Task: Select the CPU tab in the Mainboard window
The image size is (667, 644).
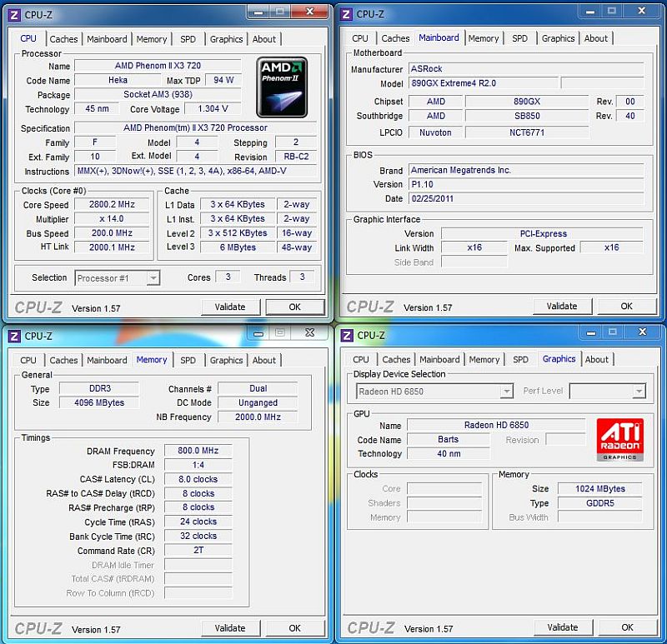Action: coord(360,38)
